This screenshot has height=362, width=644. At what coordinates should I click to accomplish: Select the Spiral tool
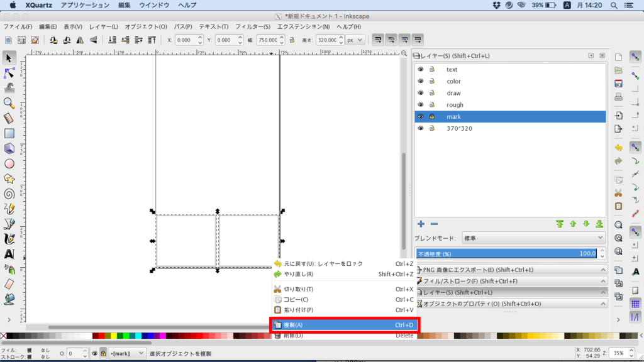9,194
